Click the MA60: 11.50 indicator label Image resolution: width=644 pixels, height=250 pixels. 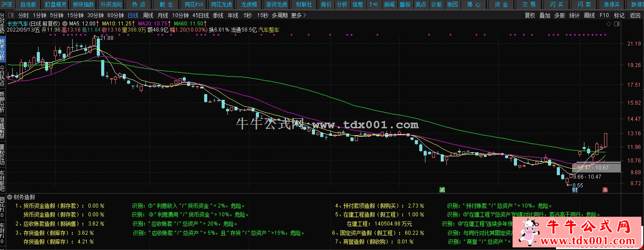coord(189,23)
